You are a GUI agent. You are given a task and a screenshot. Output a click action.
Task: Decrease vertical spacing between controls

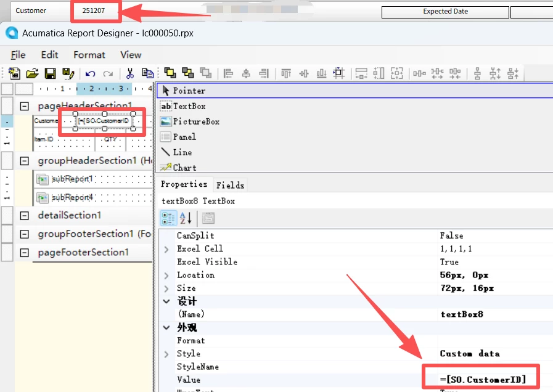[x=513, y=73]
